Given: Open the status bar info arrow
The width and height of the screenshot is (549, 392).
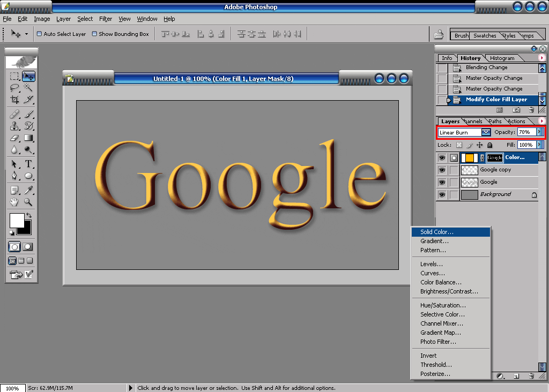Looking at the screenshot, I should [x=131, y=388].
